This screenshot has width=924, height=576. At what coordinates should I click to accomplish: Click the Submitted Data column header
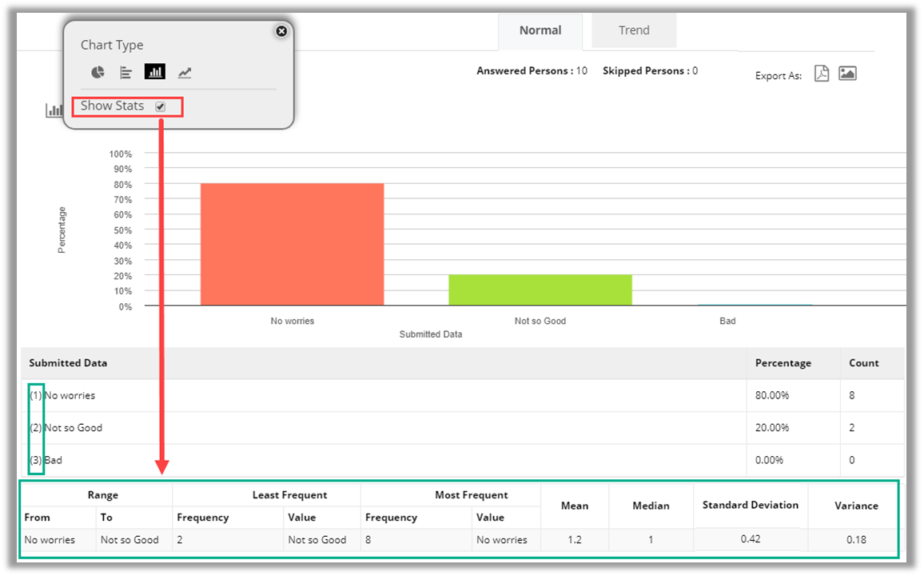[68, 363]
